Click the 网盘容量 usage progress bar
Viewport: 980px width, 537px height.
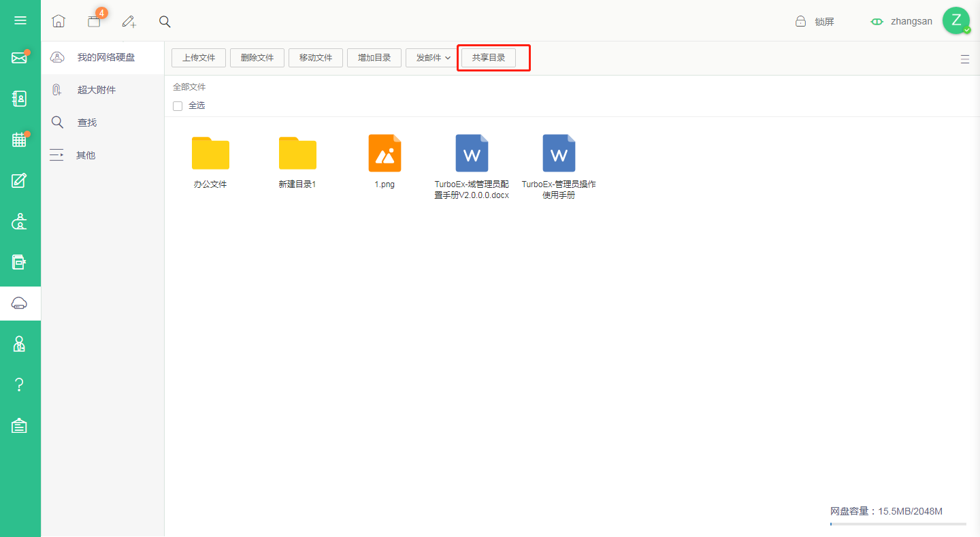click(x=898, y=524)
